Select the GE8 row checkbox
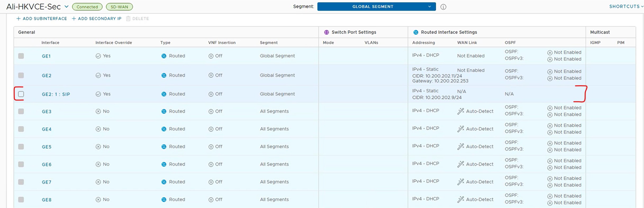The height and width of the screenshot is (208, 644). [x=21, y=200]
